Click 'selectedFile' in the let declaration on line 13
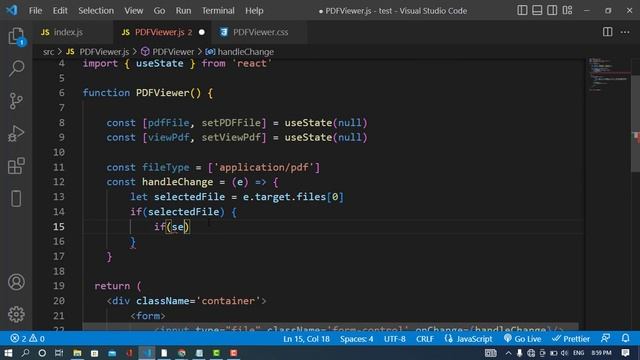 point(189,197)
